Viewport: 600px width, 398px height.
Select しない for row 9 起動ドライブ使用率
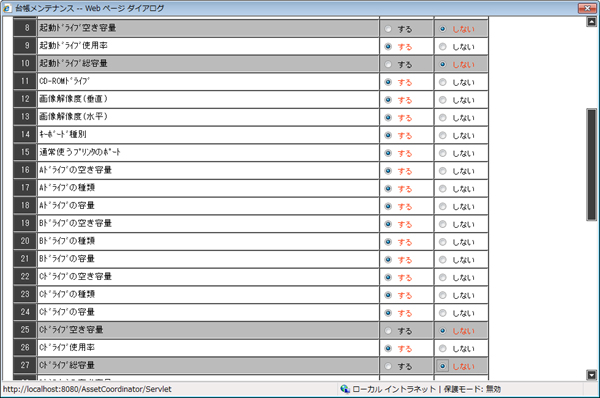click(x=443, y=47)
